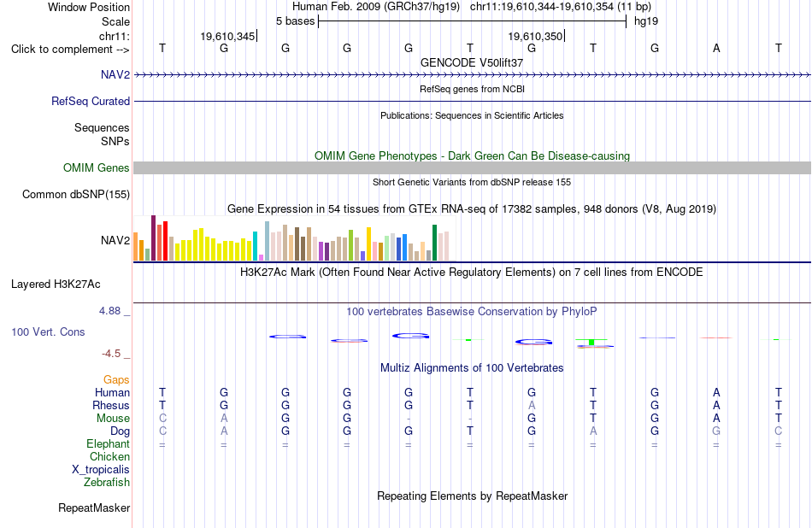Click the NAV2 intron arrow line in the GENCODE track
The image size is (812, 528).
coord(472,75)
